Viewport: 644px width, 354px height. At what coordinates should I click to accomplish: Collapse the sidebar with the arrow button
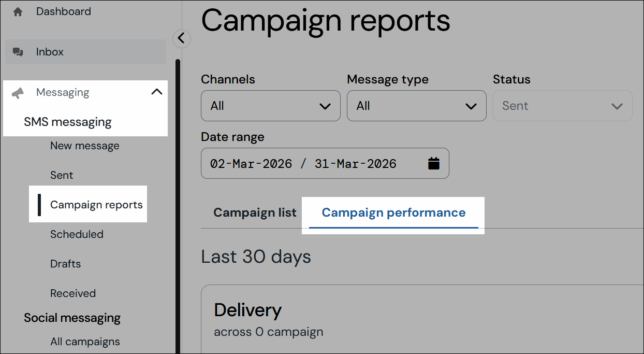coord(181,38)
